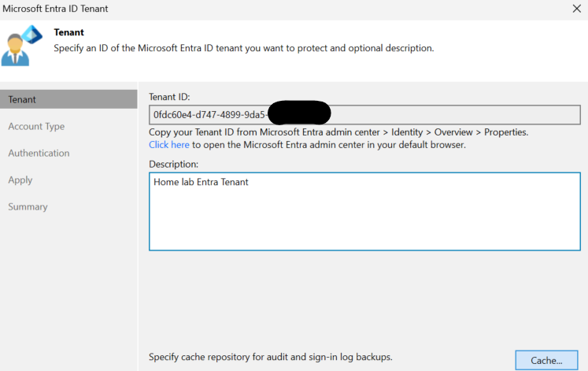Click the 'Specify cache repository for audit and sign-in log backups.' text
The image size is (588, 371).
(270, 357)
